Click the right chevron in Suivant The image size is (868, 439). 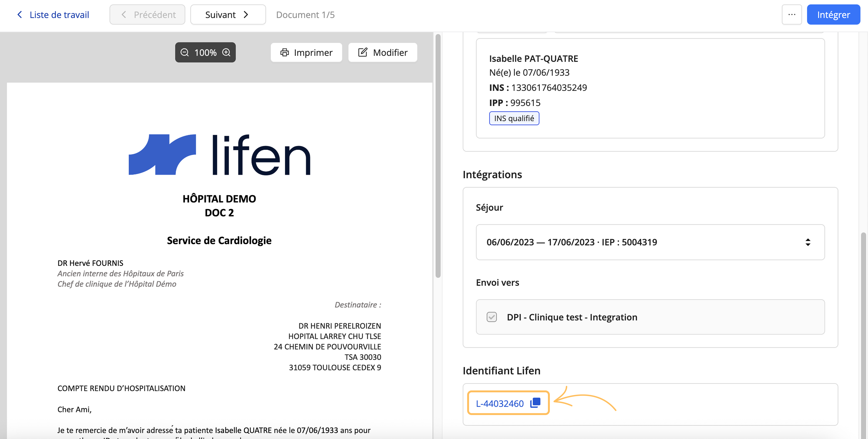[x=246, y=15]
